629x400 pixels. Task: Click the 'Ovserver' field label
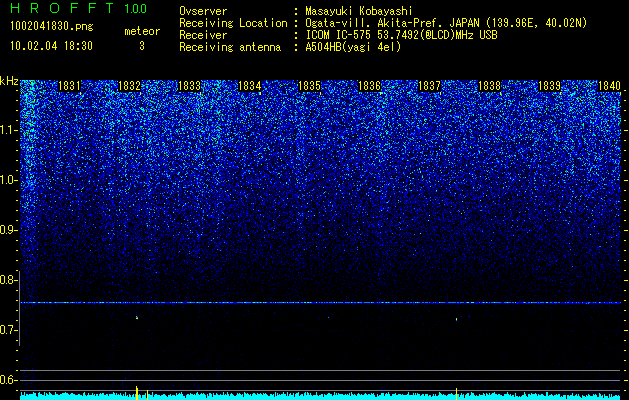point(203,11)
